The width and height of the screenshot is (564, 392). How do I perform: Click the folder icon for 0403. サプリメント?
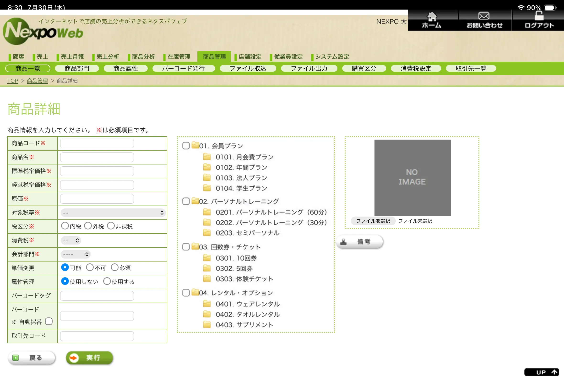207,324
